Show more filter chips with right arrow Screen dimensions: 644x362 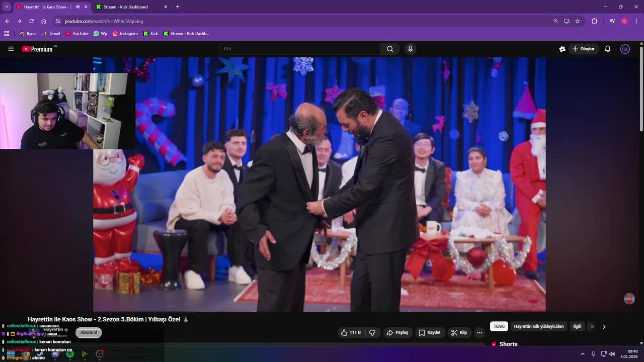pyautogui.click(x=604, y=326)
